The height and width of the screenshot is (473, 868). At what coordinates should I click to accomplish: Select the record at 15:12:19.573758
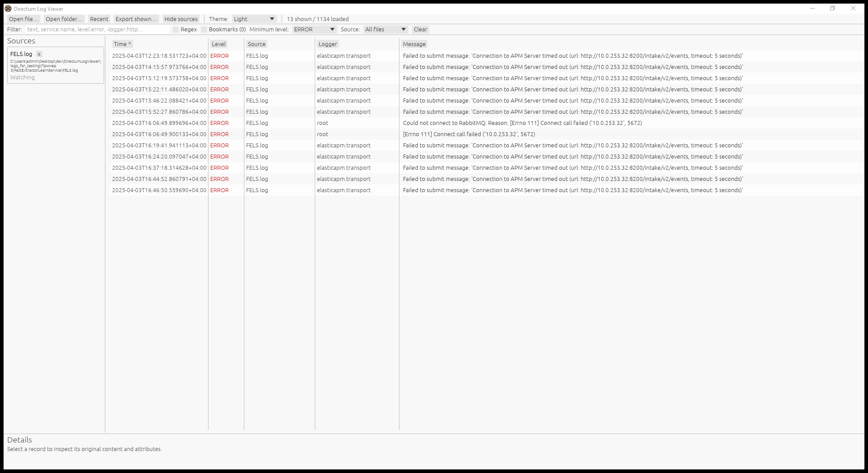[486, 78]
